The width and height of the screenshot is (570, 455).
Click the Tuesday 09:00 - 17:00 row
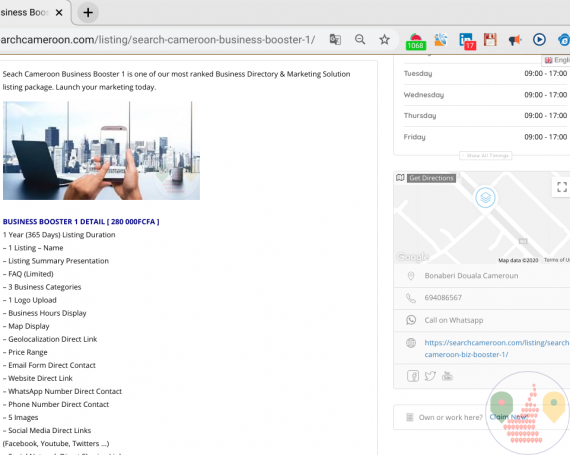coord(485,74)
